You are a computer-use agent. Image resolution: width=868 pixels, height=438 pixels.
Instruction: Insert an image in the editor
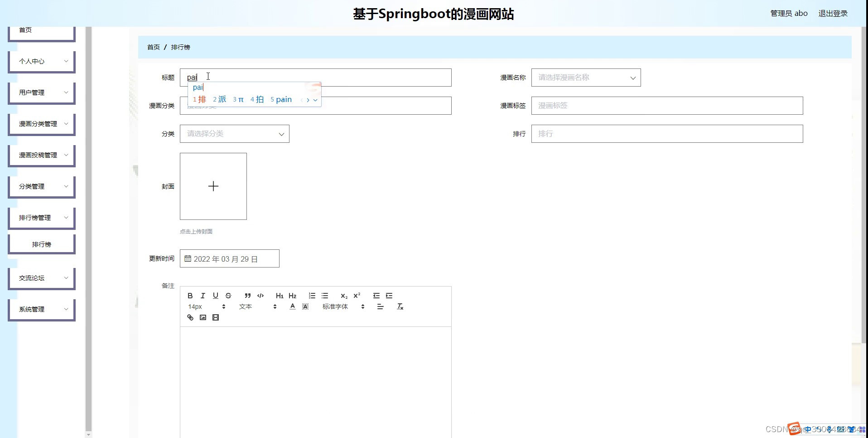coord(203,317)
